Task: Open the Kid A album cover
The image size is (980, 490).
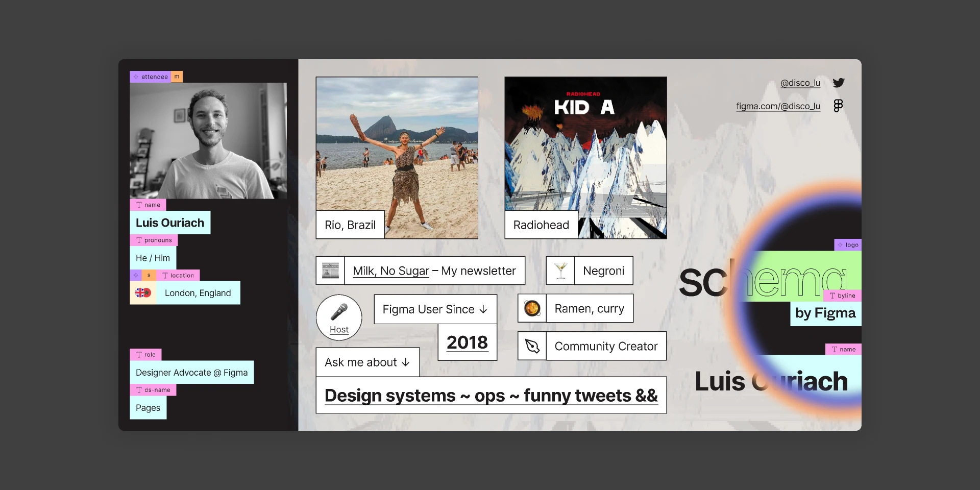Action: pyautogui.click(x=585, y=158)
